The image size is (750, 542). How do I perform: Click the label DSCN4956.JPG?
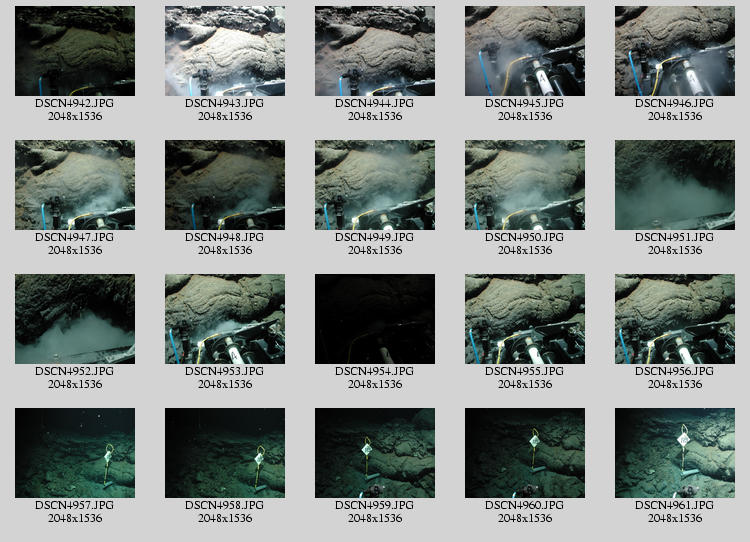pos(675,371)
